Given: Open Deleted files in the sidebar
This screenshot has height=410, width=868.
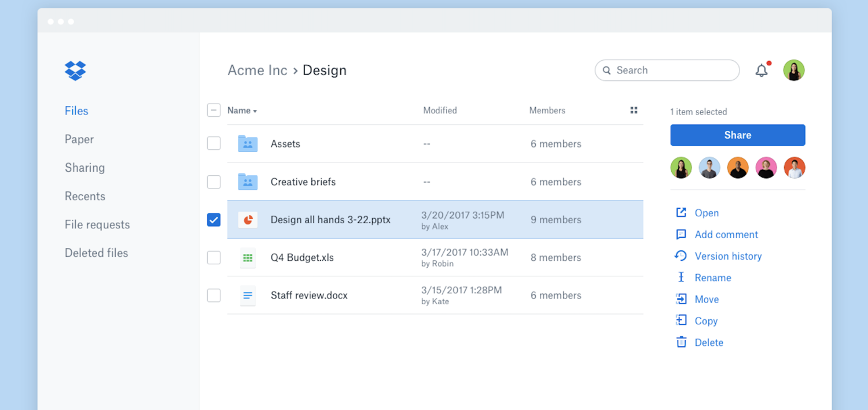Looking at the screenshot, I should [96, 253].
